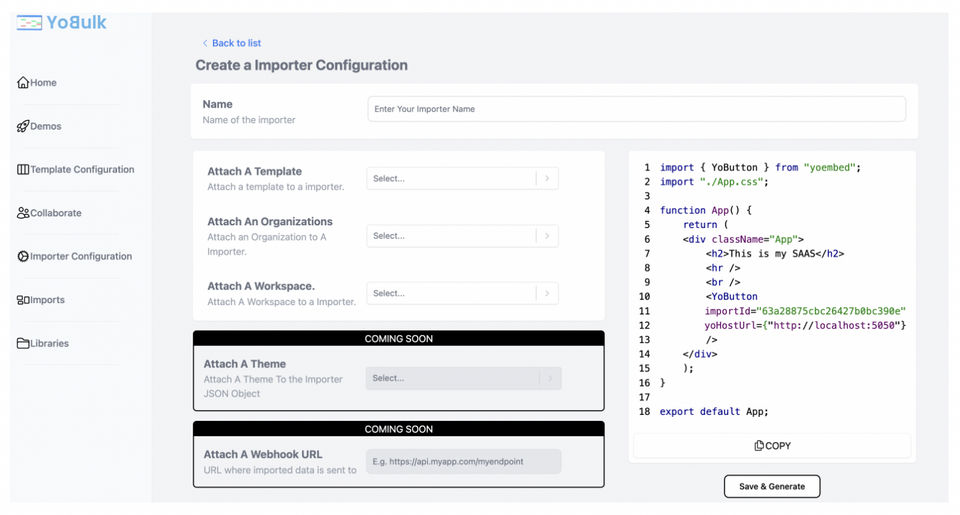Click the "Name of the importer" description
Screen dimensions: 960x515
tap(249, 120)
